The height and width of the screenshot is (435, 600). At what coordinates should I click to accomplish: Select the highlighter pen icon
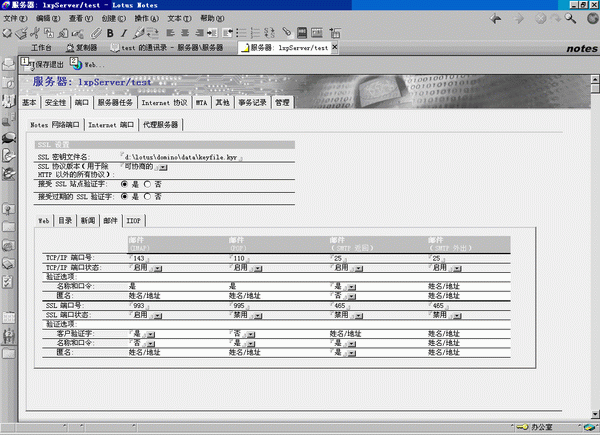pos(139,33)
